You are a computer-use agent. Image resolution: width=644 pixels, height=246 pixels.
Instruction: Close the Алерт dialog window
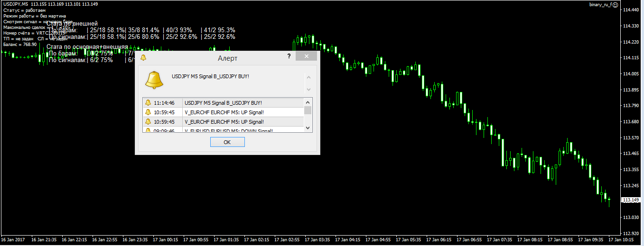pos(306,56)
